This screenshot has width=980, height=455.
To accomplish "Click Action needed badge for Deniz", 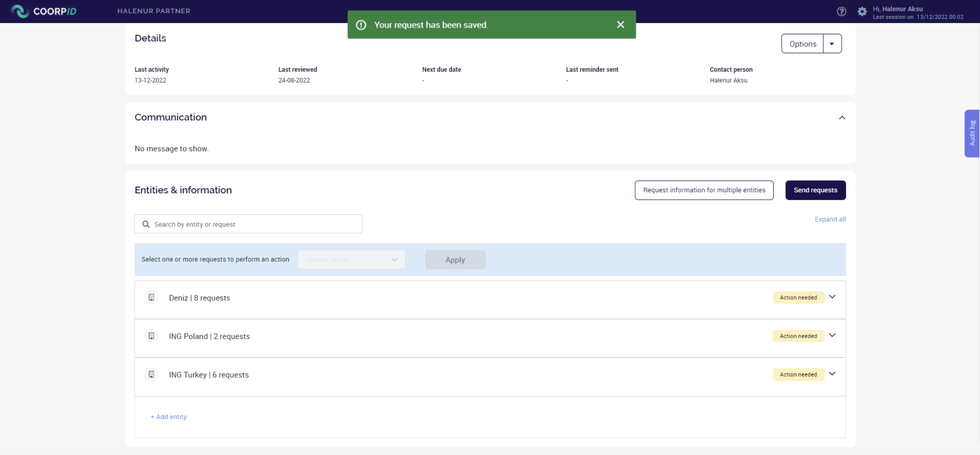I will click(x=798, y=297).
